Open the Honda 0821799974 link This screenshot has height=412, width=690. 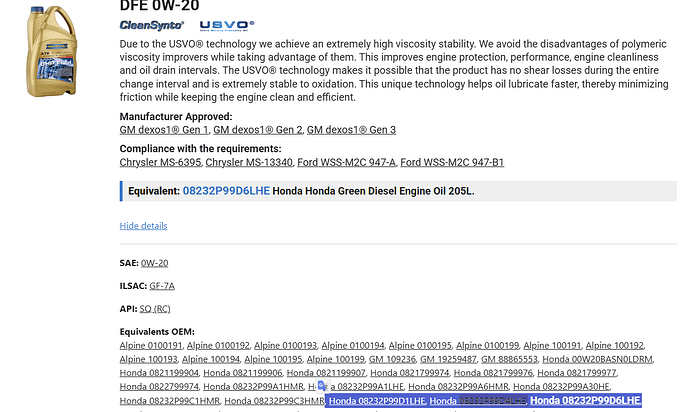coord(410,373)
